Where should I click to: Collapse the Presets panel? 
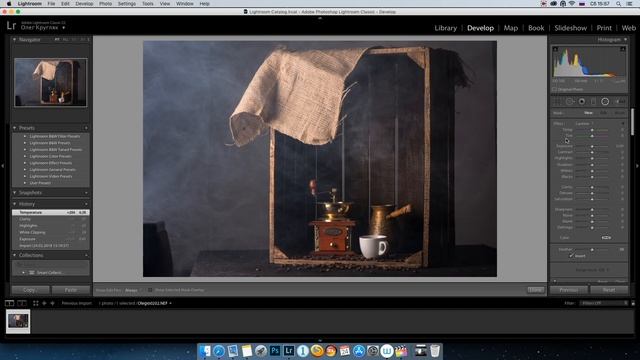15,128
